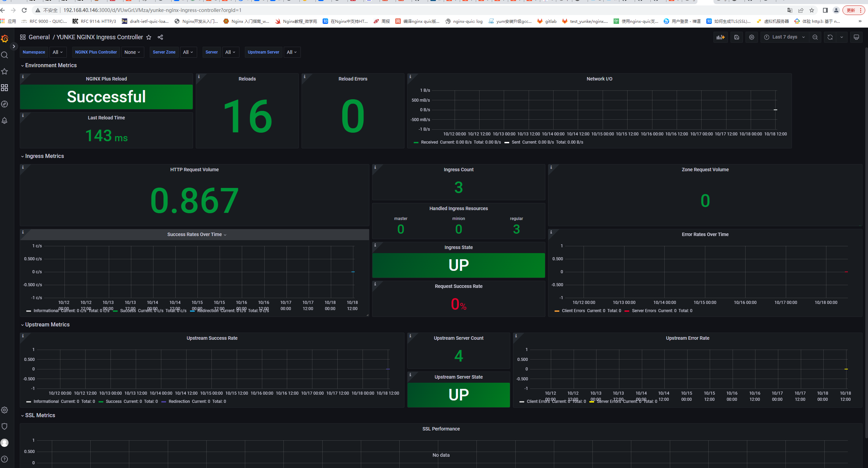Viewport: 868px width, 468px height.
Task: Toggle the Sent series in Network I/O legend
Action: click(x=516, y=142)
